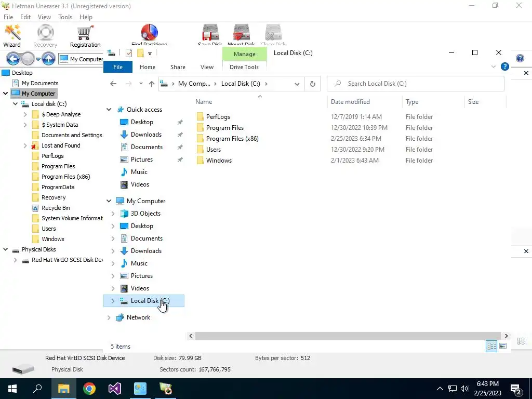Open the notification center icon
This screenshot has width=532, height=399.
516,389
